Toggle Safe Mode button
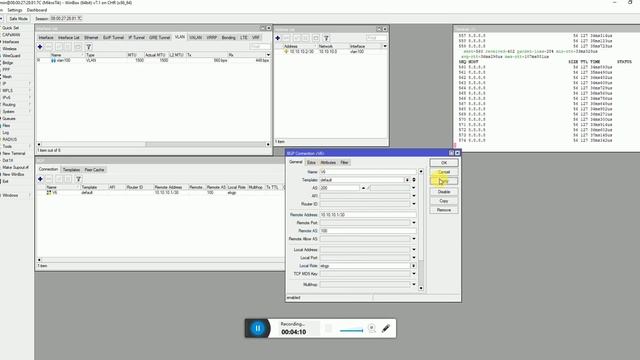Viewport: 640px width, 360px height. click(x=18, y=18)
